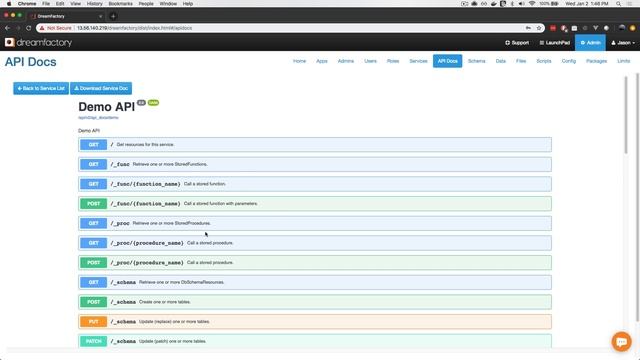640x360 pixels.
Task: Go to the Files tab
Action: (x=521, y=61)
